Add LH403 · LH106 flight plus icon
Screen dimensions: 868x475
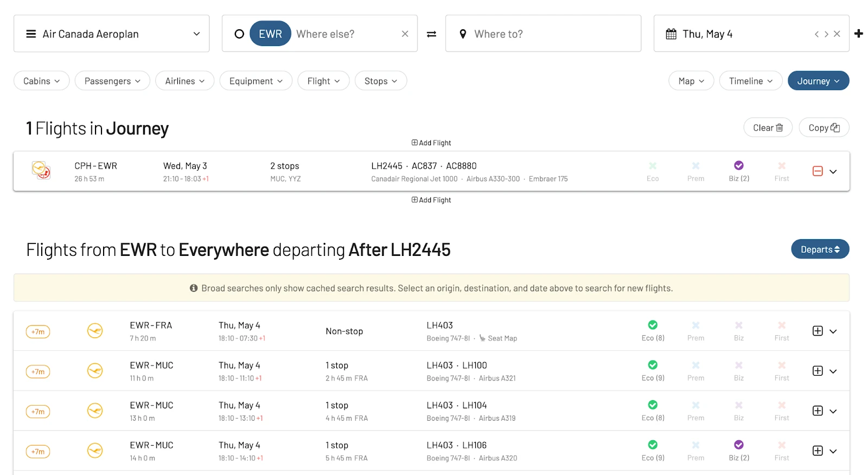click(x=818, y=451)
